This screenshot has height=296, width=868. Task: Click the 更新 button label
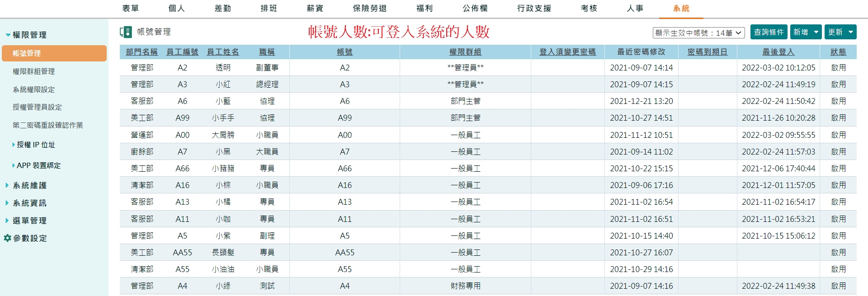(x=835, y=32)
